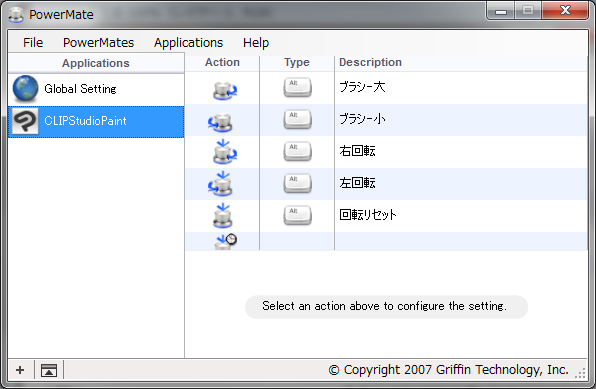Open the Applications menu

[189, 43]
